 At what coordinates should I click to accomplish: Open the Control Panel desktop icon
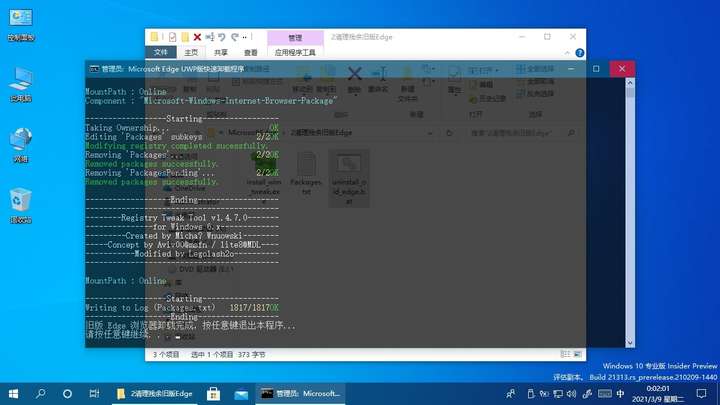tap(21, 24)
